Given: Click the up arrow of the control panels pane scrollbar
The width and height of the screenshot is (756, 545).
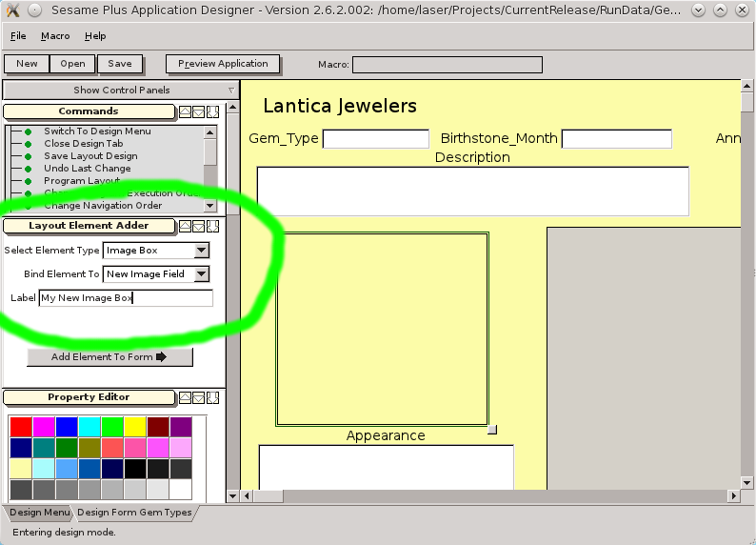Looking at the screenshot, I should pyautogui.click(x=233, y=107).
